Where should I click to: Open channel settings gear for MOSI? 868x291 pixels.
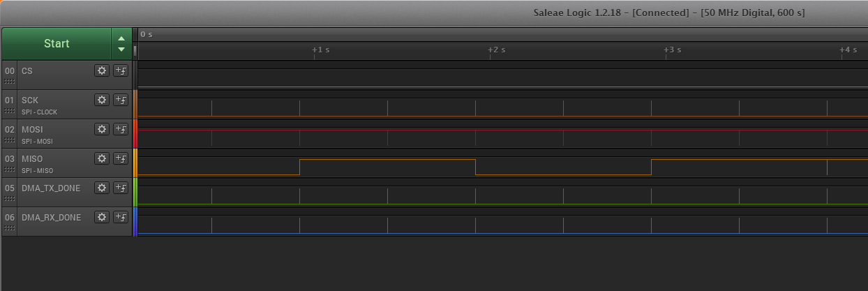click(102, 129)
